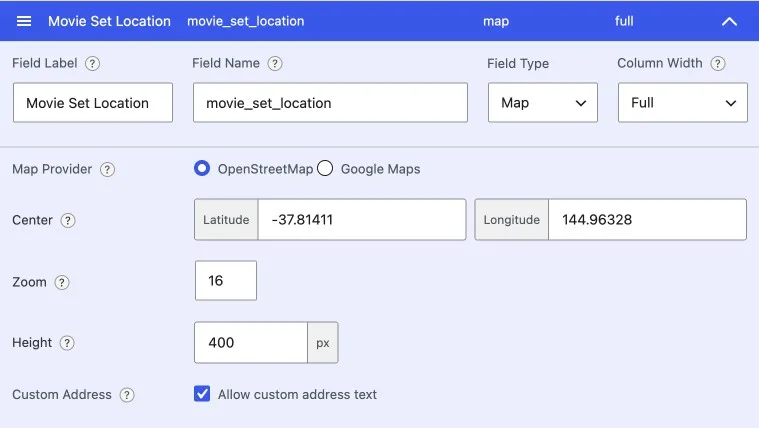Click the Longitude prefix label

(x=512, y=219)
